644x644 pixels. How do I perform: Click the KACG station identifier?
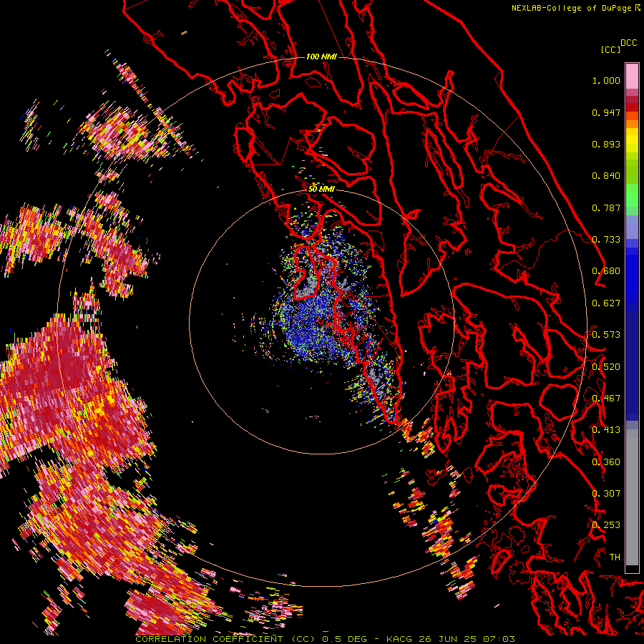(399, 639)
